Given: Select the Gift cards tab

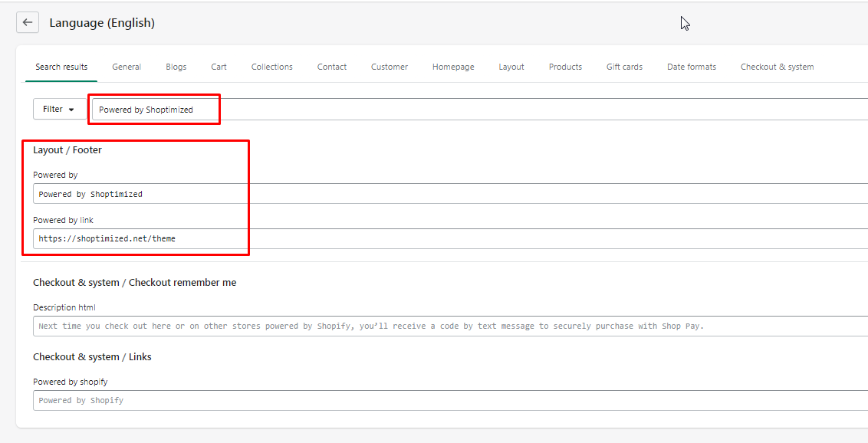Looking at the screenshot, I should (x=624, y=67).
